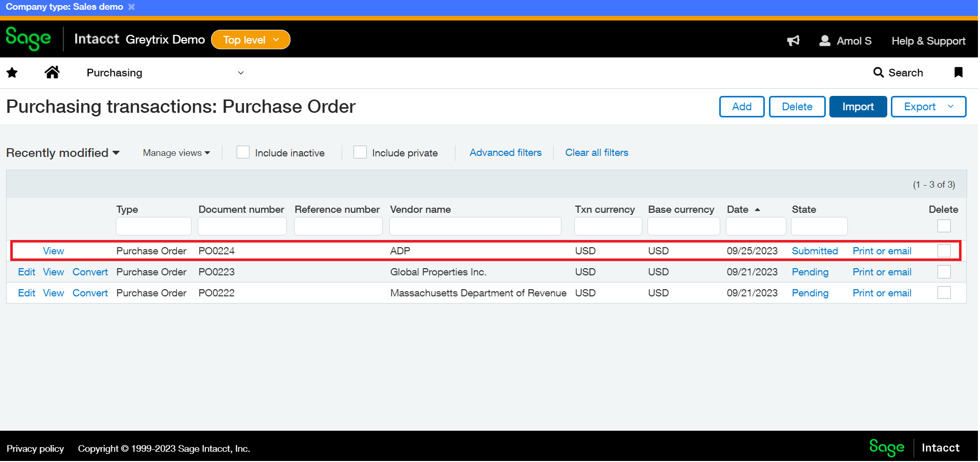980x462 pixels.
Task: Open Advanced filters
Action: tap(506, 152)
